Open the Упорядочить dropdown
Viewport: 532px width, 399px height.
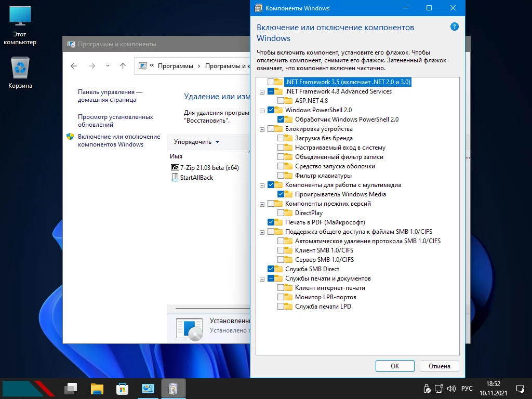point(196,142)
